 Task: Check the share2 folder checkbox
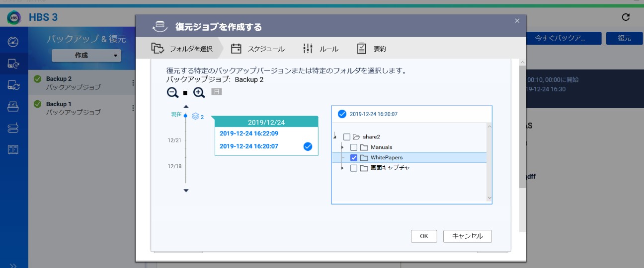347,137
